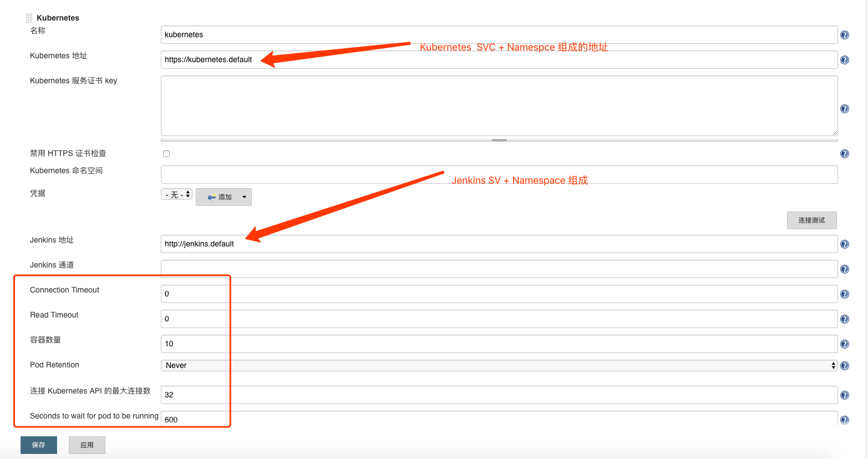Focus the Jenkins 通道 input field
The height and width of the screenshot is (459, 868).
[498, 269]
